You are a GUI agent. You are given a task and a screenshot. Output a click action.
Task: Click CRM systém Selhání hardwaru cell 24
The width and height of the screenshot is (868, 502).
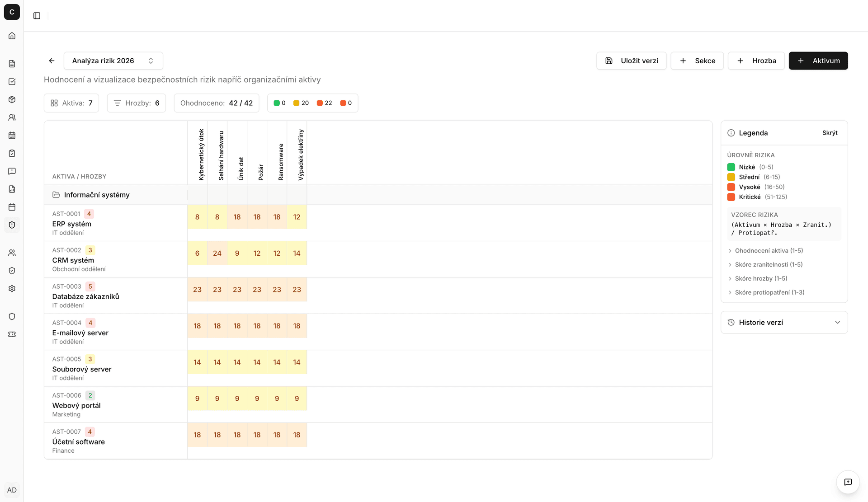217,253
